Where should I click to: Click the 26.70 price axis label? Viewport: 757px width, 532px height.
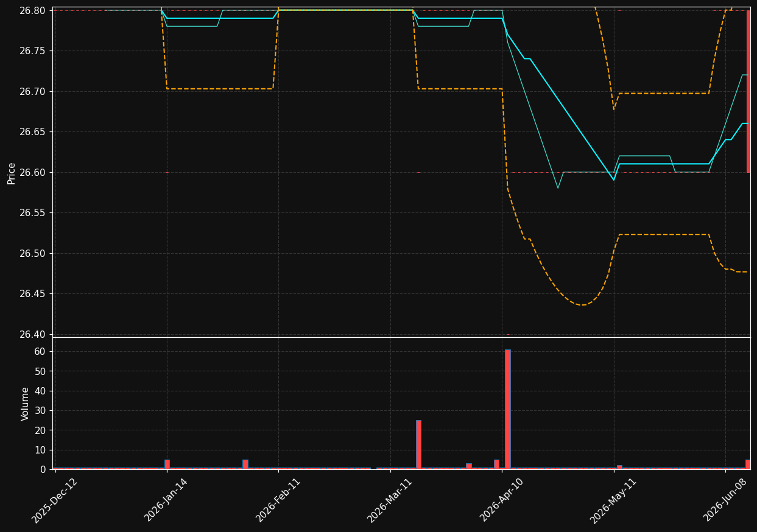(x=32, y=91)
